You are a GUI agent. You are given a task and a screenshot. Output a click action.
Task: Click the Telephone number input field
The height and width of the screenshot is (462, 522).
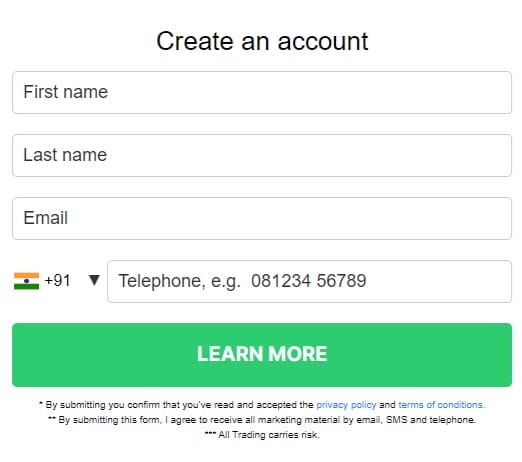309,281
